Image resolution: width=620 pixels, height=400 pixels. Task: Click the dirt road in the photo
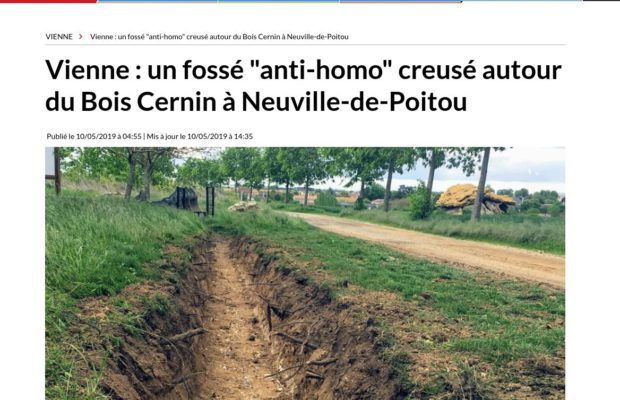pyautogui.click(x=435, y=245)
